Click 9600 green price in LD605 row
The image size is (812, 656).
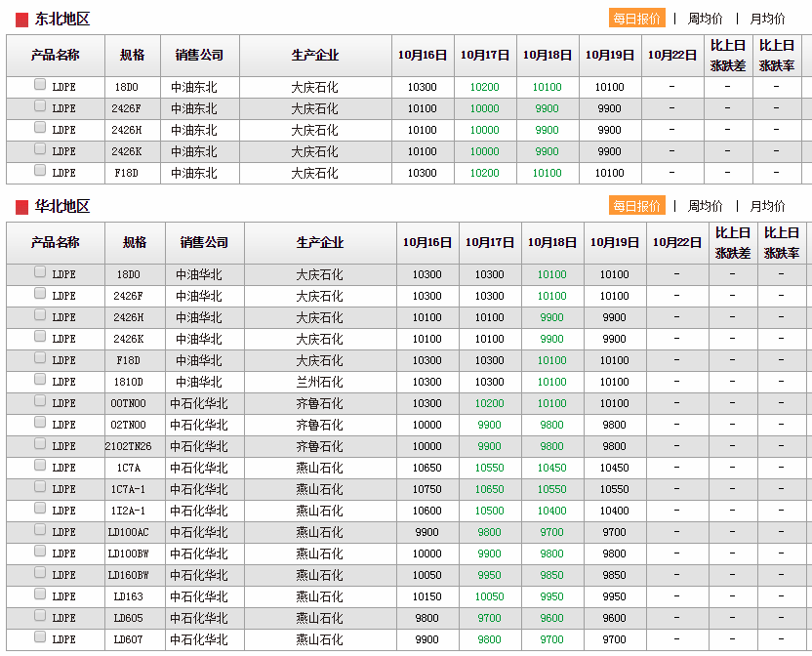click(552, 618)
